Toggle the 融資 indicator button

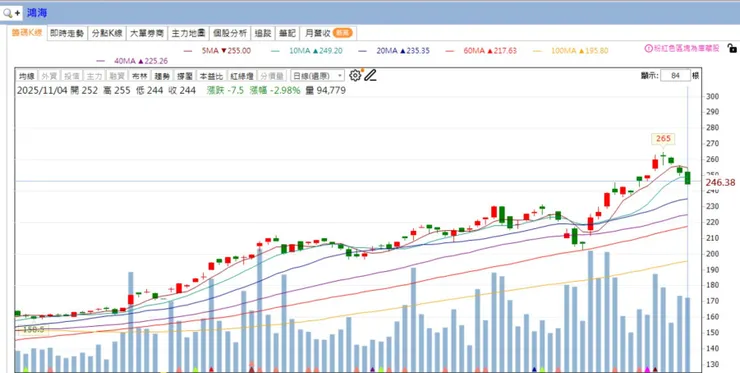pyautogui.click(x=117, y=76)
